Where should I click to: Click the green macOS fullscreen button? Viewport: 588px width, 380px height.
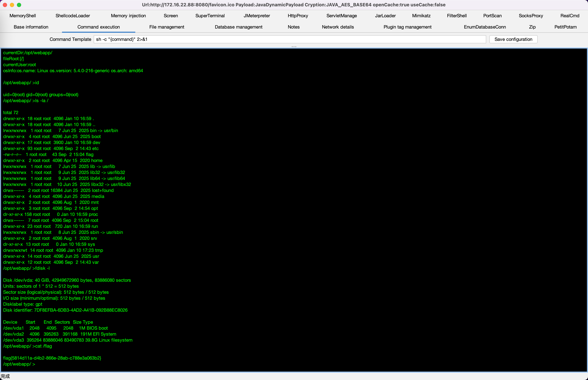(19, 5)
